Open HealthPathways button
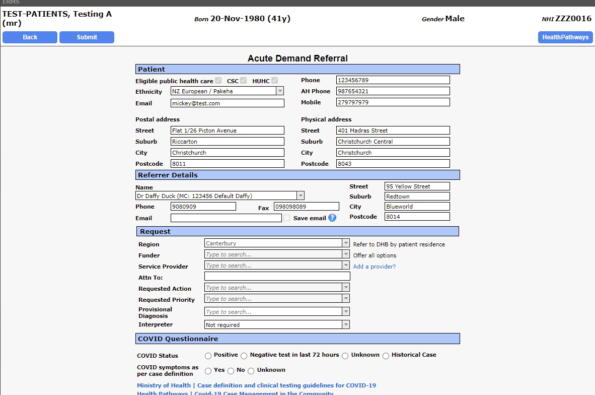The image size is (595, 395). click(x=565, y=37)
